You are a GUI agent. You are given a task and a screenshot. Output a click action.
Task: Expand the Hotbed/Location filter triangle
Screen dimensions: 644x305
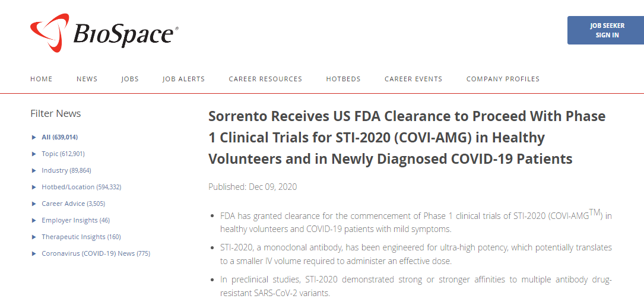click(34, 187)
